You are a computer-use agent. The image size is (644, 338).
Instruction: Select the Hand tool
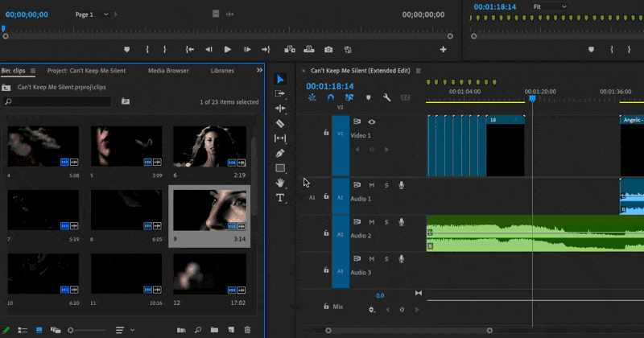coord(280,183)
